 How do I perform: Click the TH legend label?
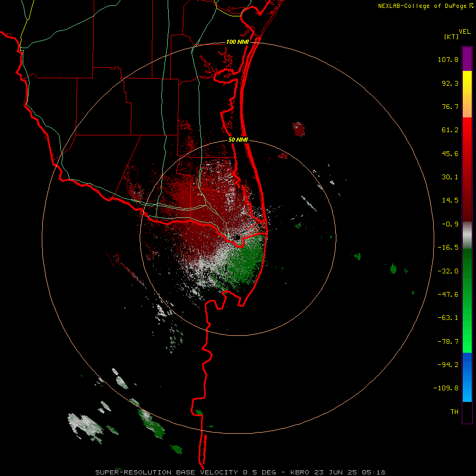(x=454, y=411)
